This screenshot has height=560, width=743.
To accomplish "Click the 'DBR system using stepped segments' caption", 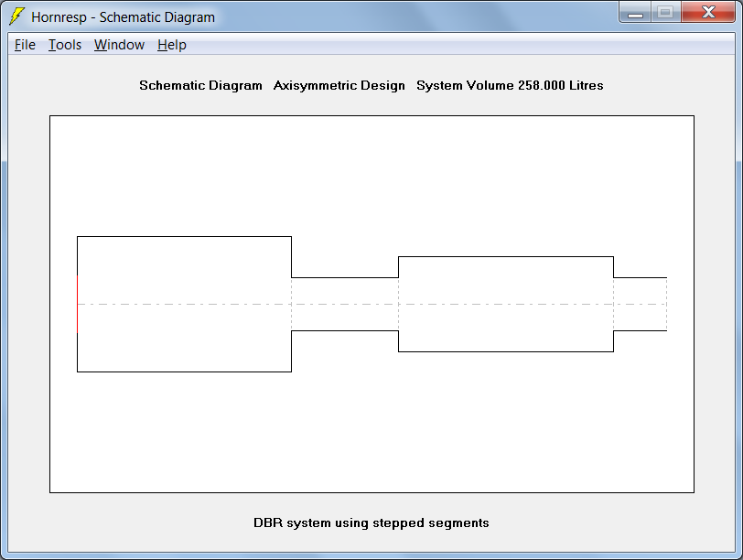I will tap(371, 523).
